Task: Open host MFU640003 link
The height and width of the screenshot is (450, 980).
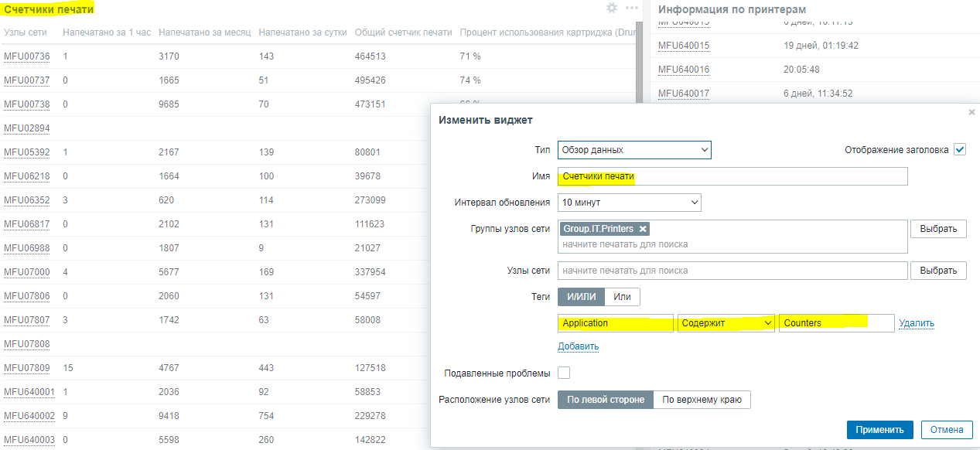Action: pos(29,440)
